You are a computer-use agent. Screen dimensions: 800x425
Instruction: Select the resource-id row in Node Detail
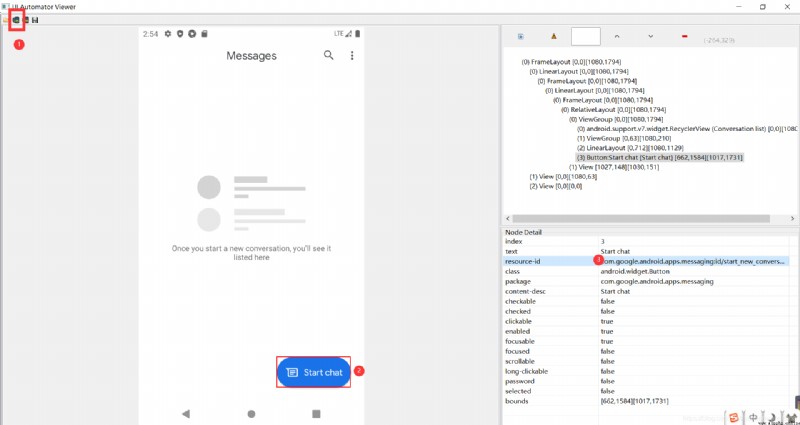646,261
